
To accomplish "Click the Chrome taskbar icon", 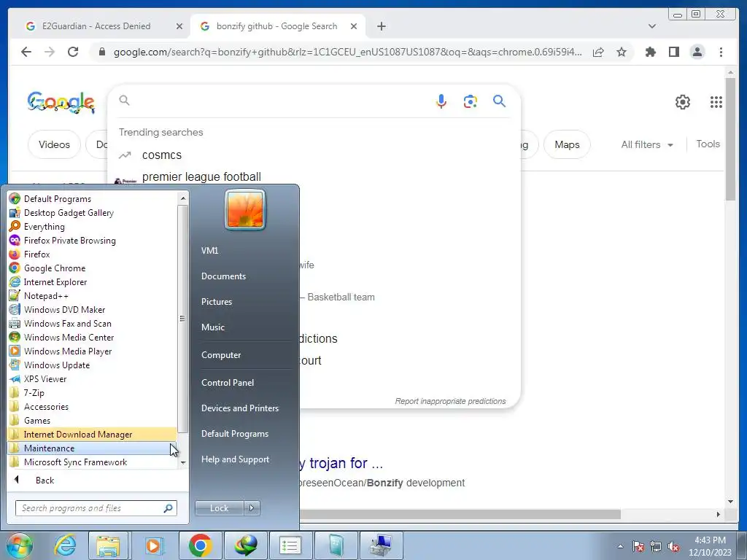I will pos(200,545).
